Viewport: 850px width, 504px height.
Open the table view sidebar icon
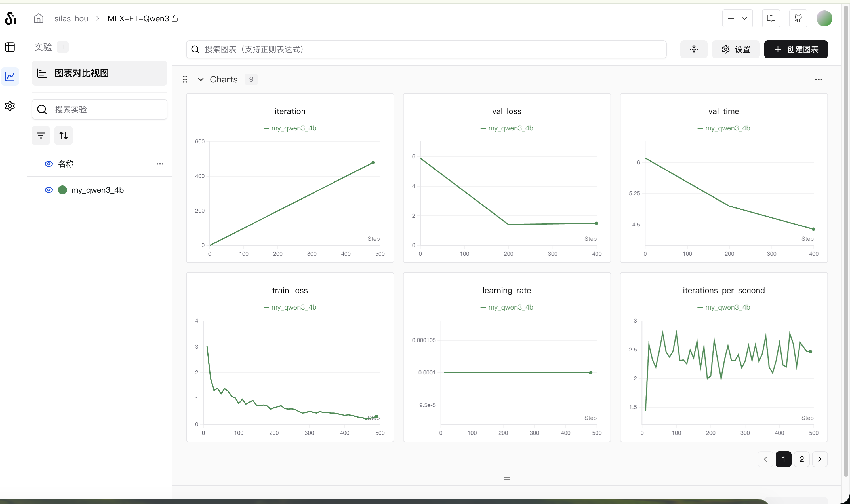click(x=10, y=47)
